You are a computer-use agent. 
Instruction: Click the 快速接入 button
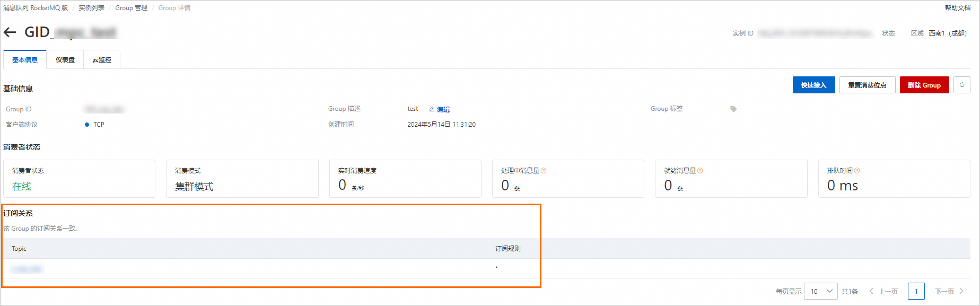(814, 85)
